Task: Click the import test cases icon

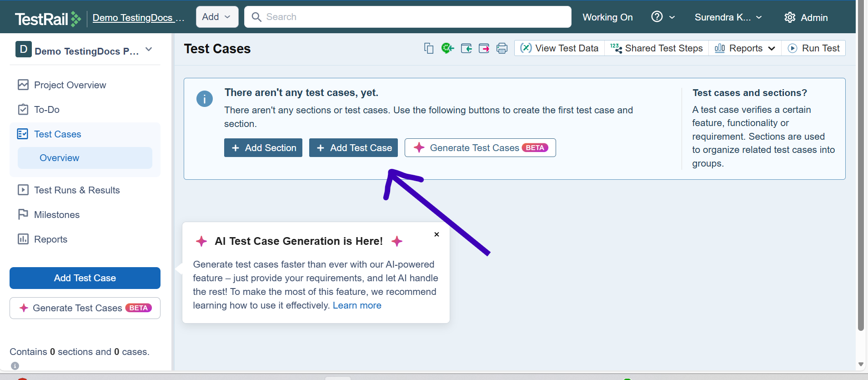Action: 466,48
